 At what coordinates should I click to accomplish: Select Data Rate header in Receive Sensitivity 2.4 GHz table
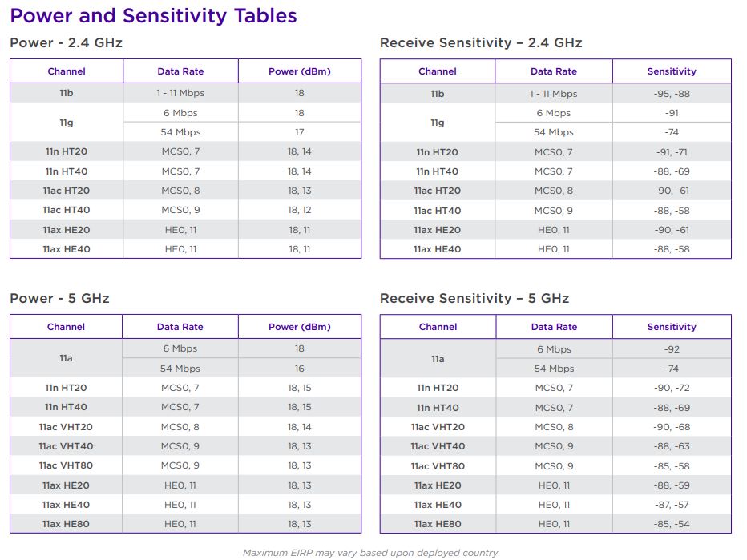point(553,71)
